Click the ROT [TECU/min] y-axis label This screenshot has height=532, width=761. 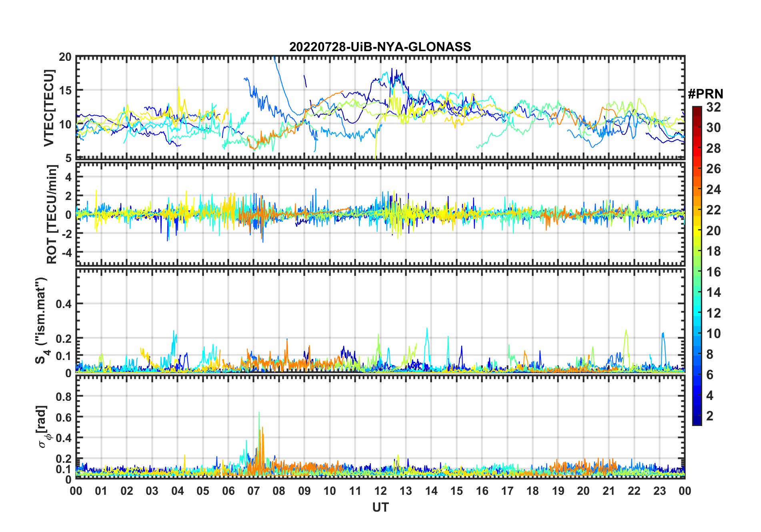pos(52,214)
